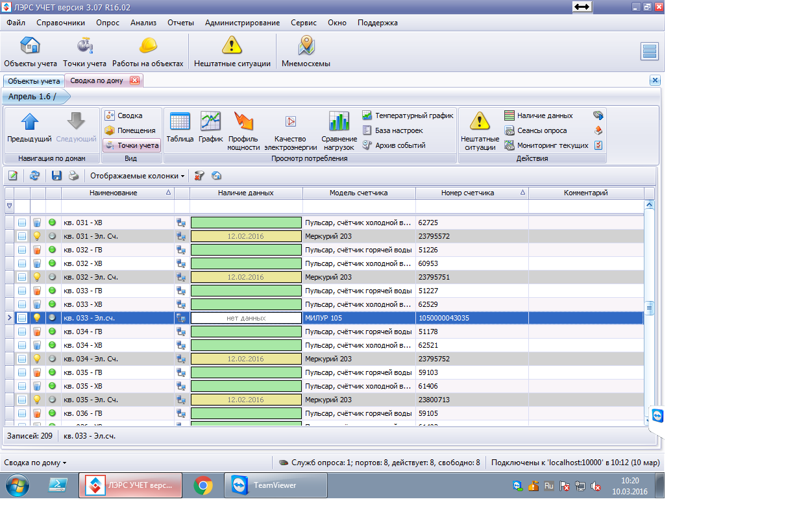Open the Таблица consumption view
The width and height of the screenshot is (797, 532).
[x=180, y=128]
